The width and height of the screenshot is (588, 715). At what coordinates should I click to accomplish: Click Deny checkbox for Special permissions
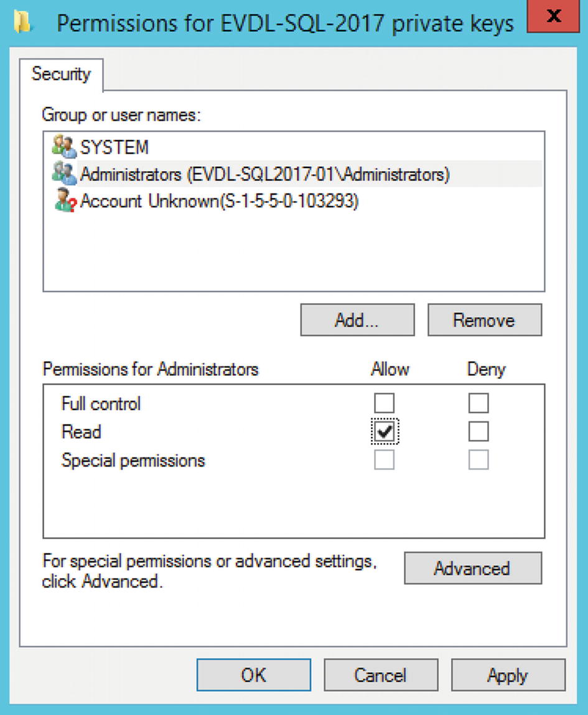(x=478, y=460)
